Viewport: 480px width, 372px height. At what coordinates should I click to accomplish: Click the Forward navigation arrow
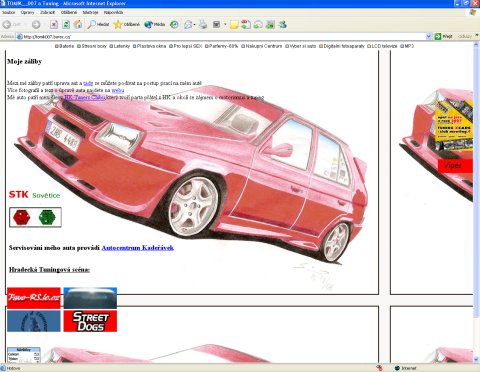point(36,24)
